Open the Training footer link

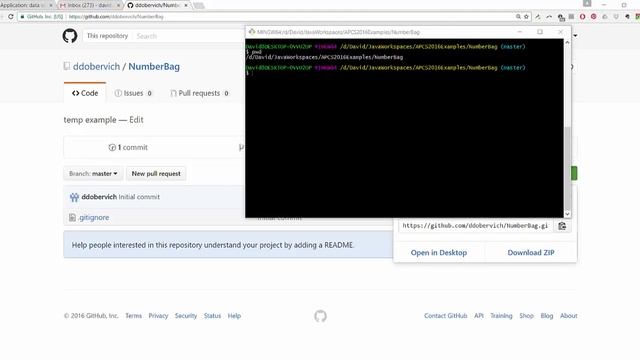[501, 316]
